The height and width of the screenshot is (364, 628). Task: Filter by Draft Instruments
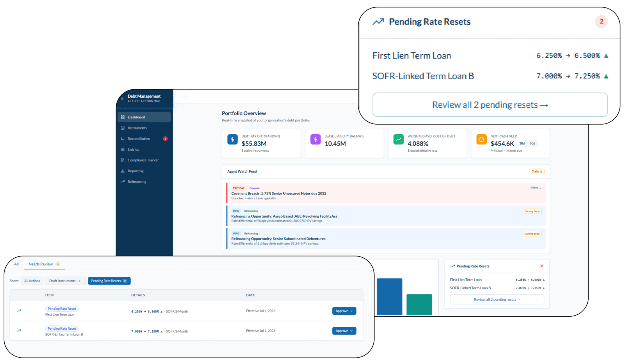coord(65,281)
